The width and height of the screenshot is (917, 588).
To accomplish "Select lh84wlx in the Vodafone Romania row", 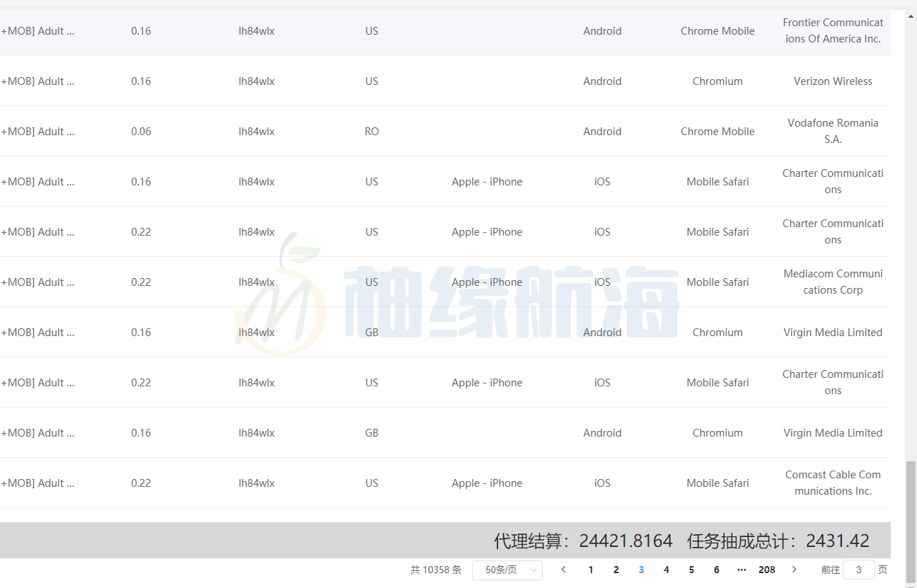I will click(x=256, y=132).
